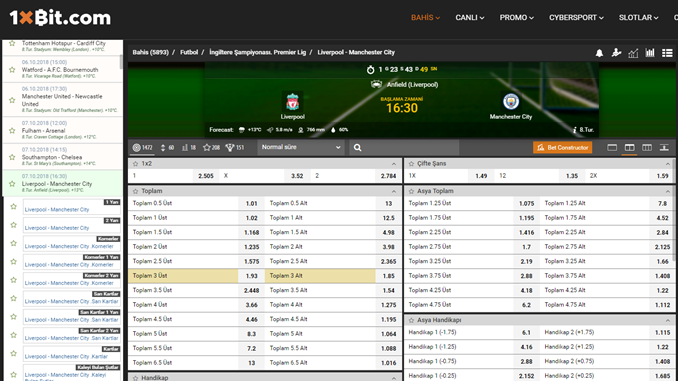
Task: Click the Liverpool team crest
Action: click(x=293, y=102)
